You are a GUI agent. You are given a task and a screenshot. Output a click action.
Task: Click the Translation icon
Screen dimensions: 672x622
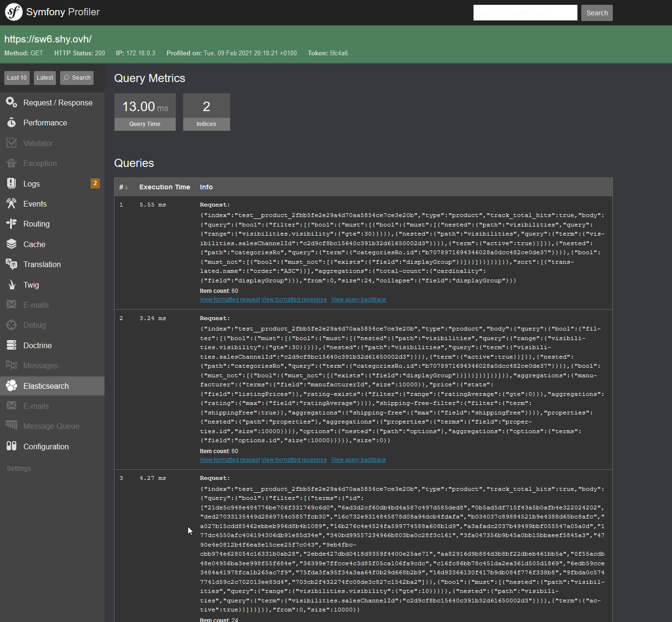tap(11, 264)
